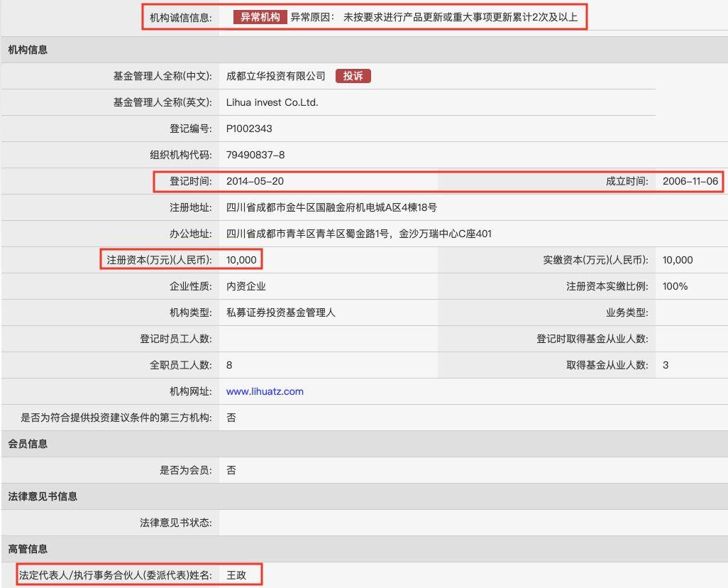This screenshot has height=588, width=728.
Task: Select the 否 value for third-party advisory eligibility
Action: coord(231,418)
